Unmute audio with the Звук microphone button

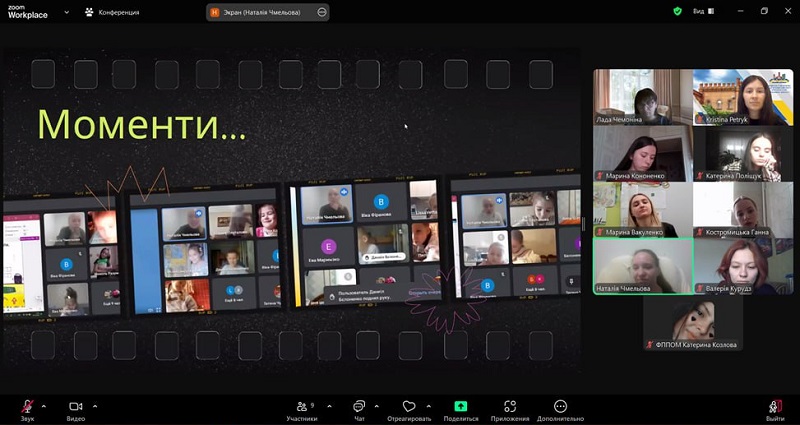28,410
